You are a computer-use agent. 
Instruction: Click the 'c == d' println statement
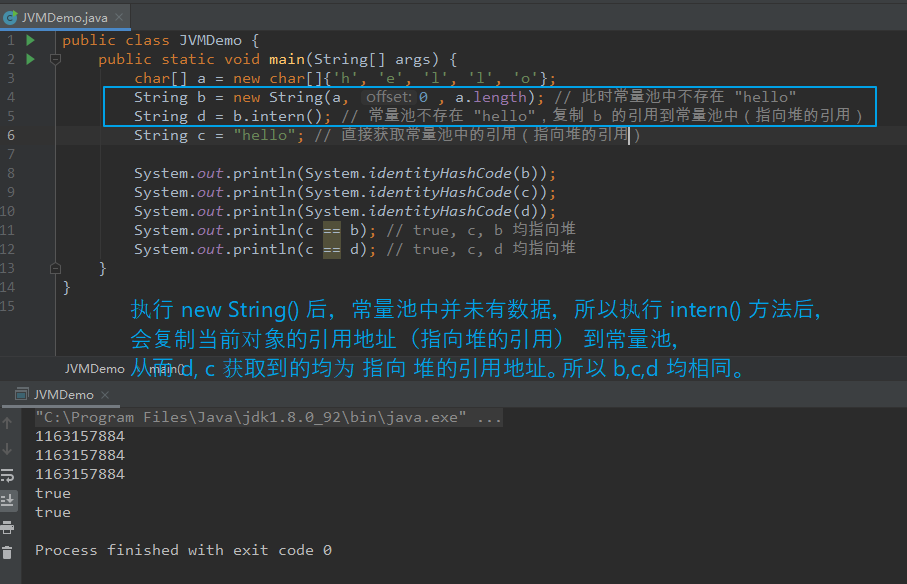pos(255,249)
